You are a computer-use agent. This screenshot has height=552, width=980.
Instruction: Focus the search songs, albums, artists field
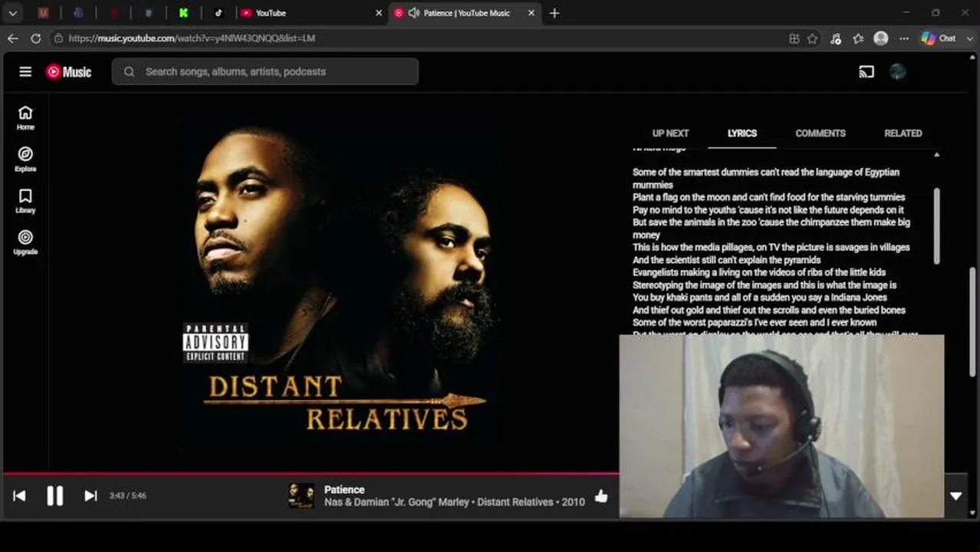pyautogui.click(x=265, y=71)
